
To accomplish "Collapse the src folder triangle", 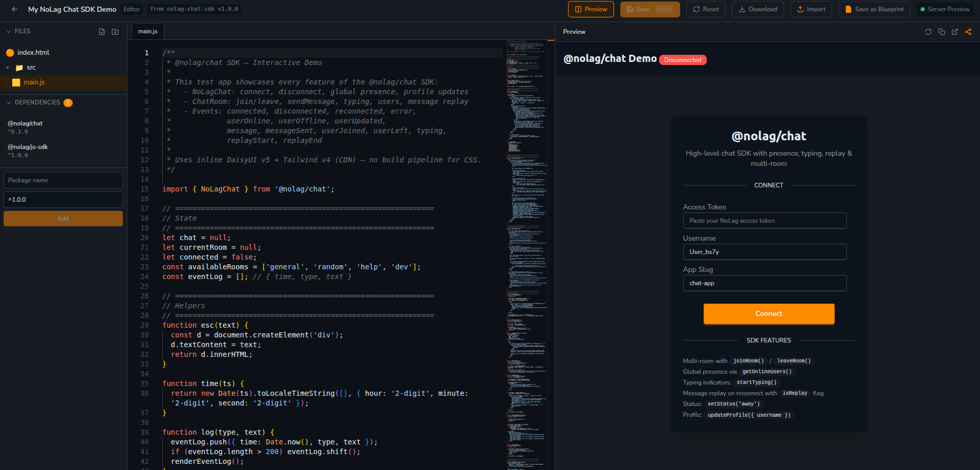I will 8,68.
